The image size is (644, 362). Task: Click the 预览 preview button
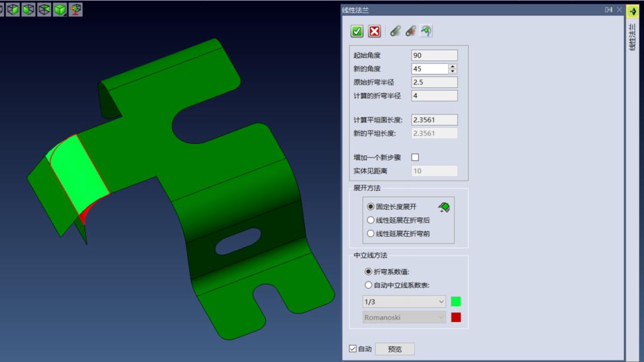click(x=395, y=349)
